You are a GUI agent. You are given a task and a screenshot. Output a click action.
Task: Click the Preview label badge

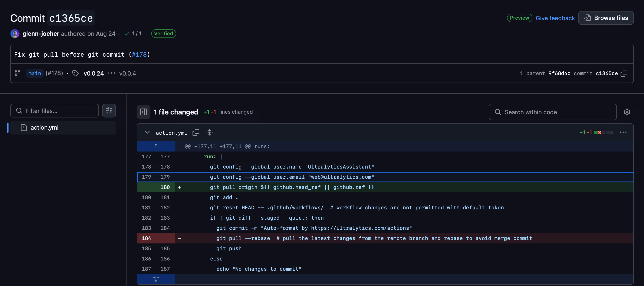519,18
